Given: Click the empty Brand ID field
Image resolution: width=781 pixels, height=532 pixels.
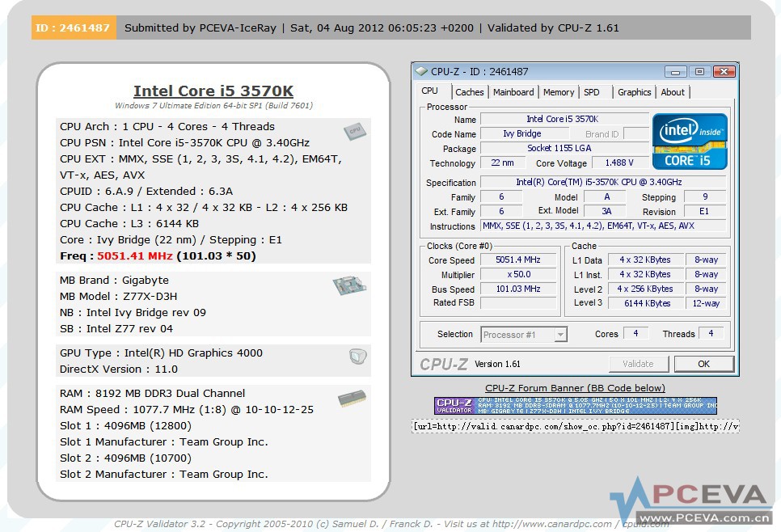Looking at the screenshot, I should click(636, 133).
